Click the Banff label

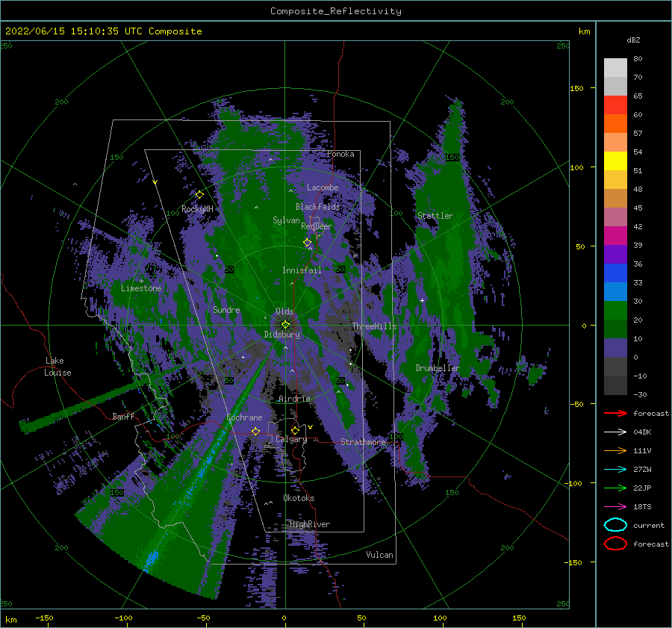pos(123,416)
